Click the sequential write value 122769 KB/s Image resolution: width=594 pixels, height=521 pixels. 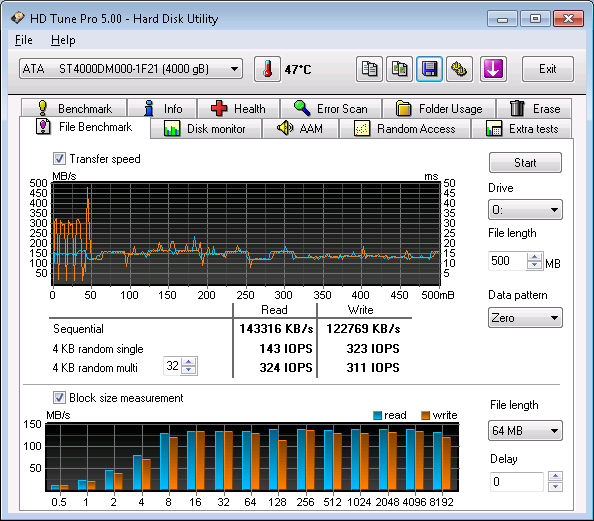363,329
